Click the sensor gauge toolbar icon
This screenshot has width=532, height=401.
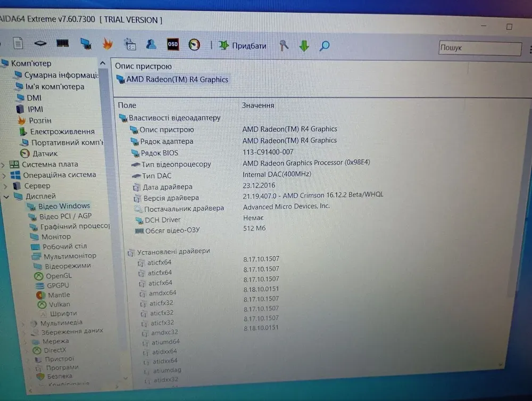pyautogui.click(x=194, y=45)
